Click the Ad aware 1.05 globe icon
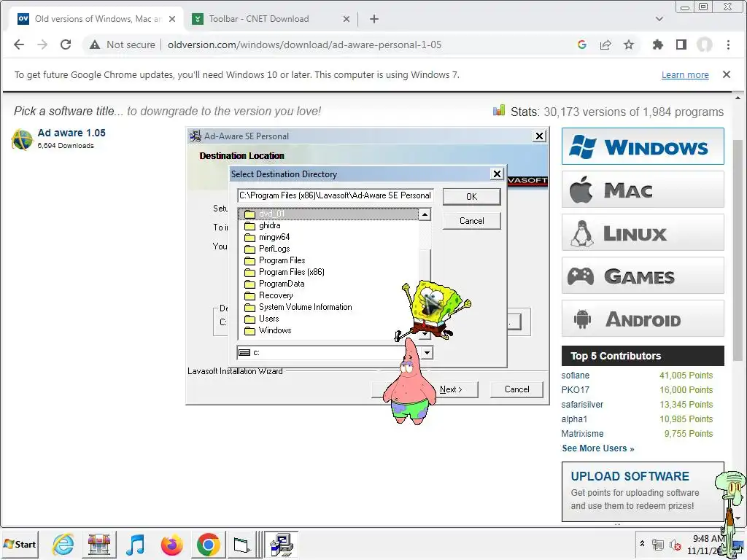 tap(22, 139)
